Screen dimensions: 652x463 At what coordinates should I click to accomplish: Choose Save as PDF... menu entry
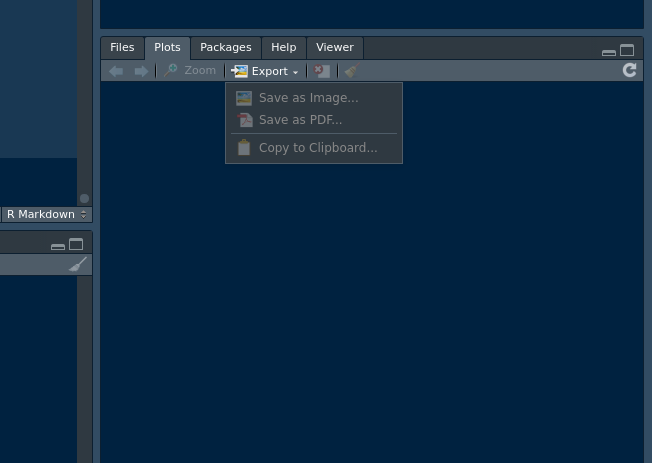coord(314,120)
